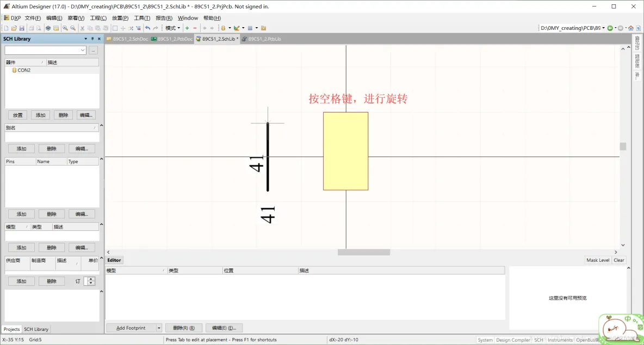Click the favorites page icon beside home
Viewport: 644px width, 345px height.
click(639, 28)
